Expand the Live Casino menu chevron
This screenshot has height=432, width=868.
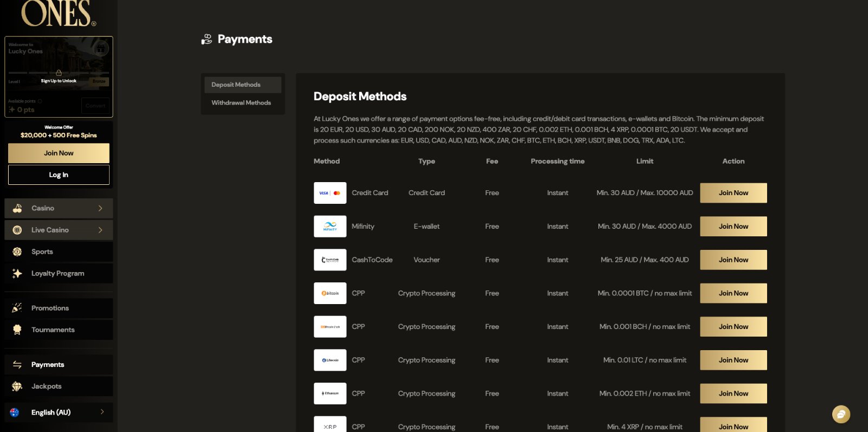tap(100, 230)
